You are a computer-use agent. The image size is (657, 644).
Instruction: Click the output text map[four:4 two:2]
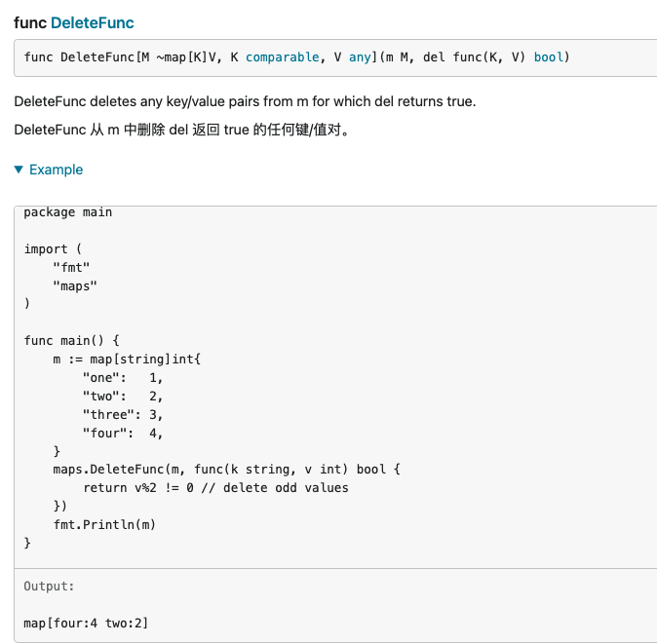tap(86, 623)
